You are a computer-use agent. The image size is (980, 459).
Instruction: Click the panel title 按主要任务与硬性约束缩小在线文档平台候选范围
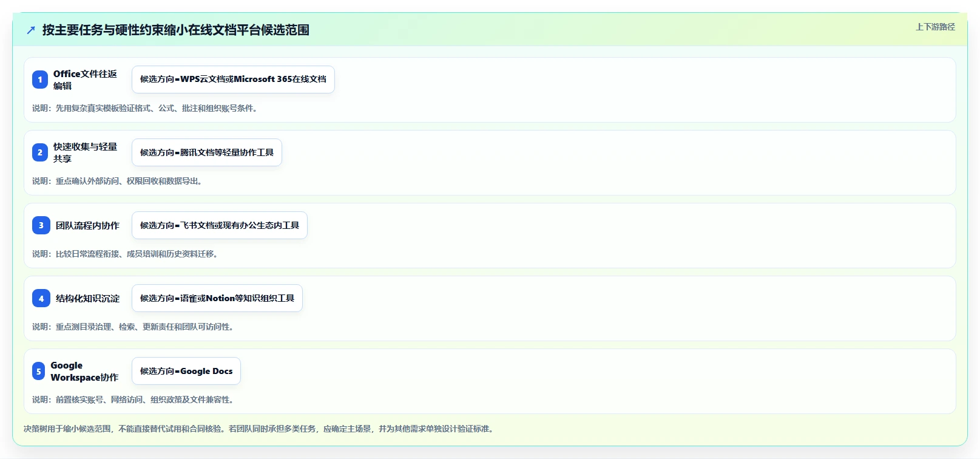(x=176, y=30)
